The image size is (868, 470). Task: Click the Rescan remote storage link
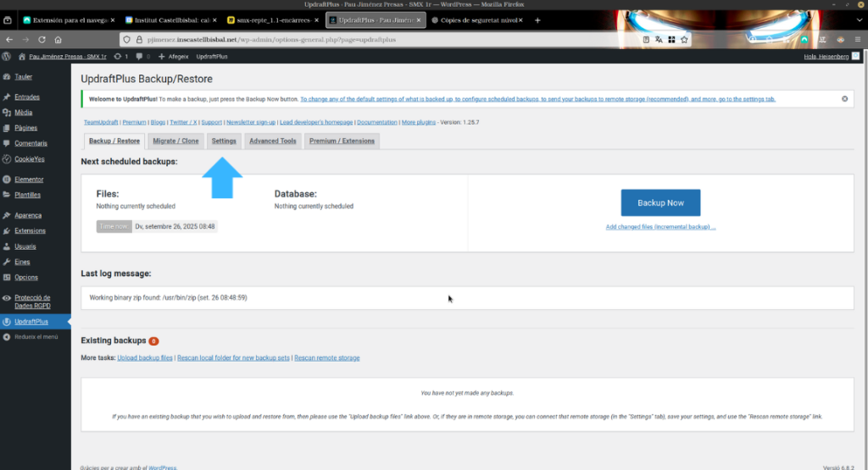[x=326, y=358]
